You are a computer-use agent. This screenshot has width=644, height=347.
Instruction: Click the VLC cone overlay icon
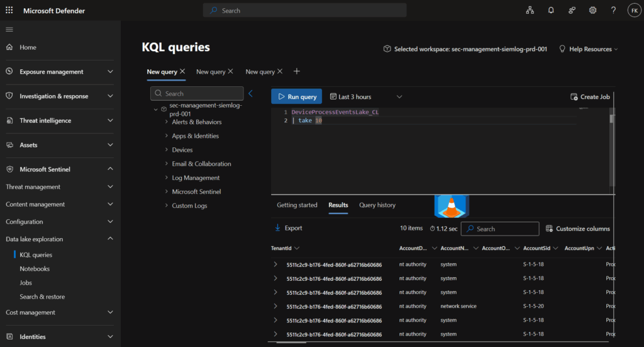pos(452,206)
